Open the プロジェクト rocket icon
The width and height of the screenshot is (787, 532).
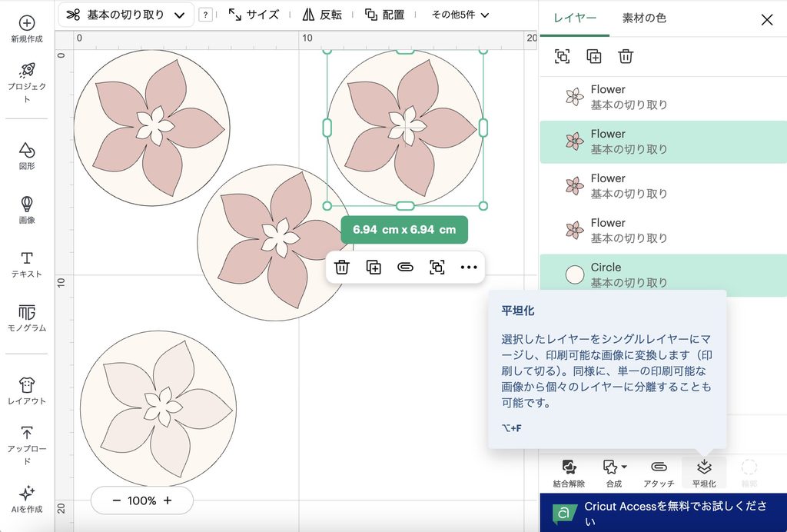click(27, 70)
